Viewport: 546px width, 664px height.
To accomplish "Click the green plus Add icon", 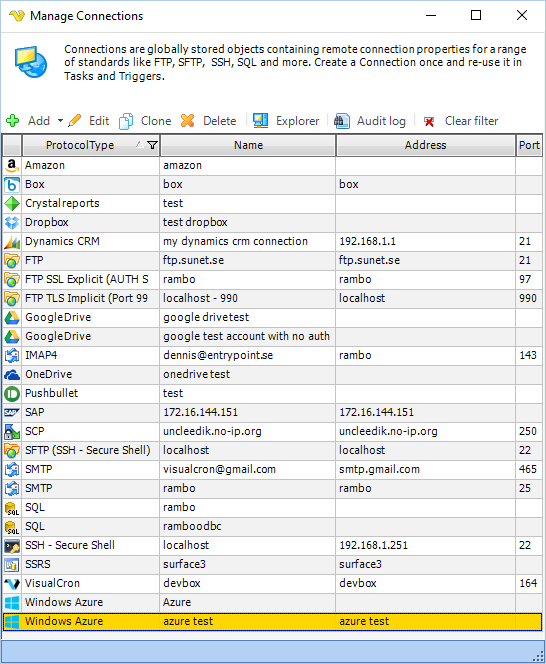I will pyautogui.click(x=13, y=121).
